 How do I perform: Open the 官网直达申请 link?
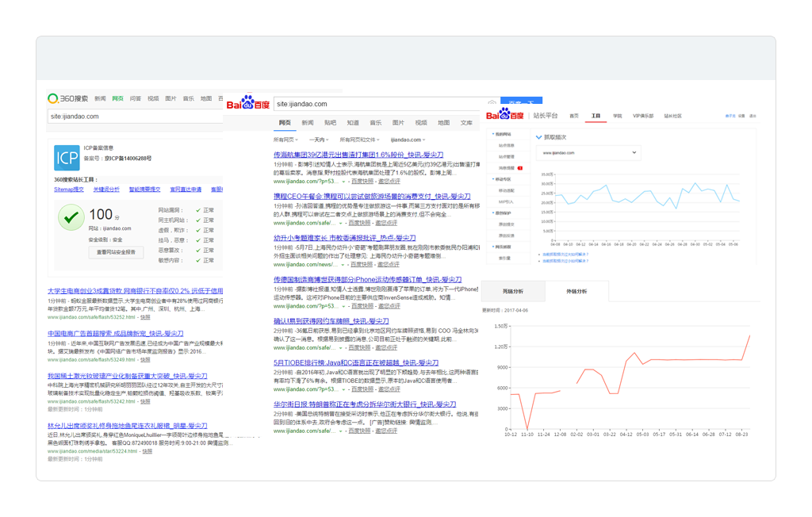point(186,190)
